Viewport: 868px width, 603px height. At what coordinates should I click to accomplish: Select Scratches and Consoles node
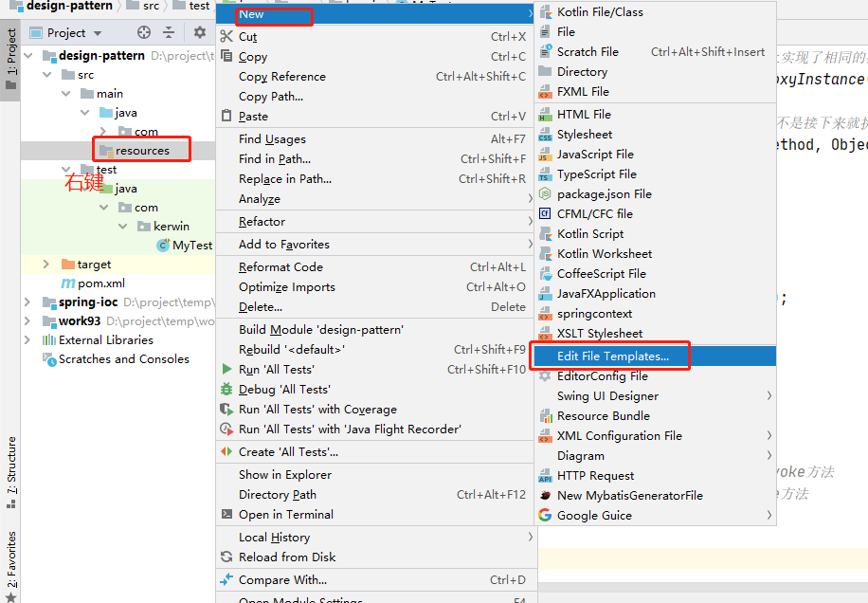click(x=117, y=358)
